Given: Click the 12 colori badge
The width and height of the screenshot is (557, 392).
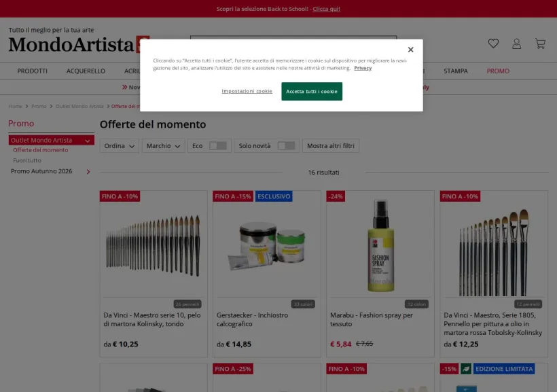Looking at the screenshot, I should pyautogui.click(x=416, y=304).
